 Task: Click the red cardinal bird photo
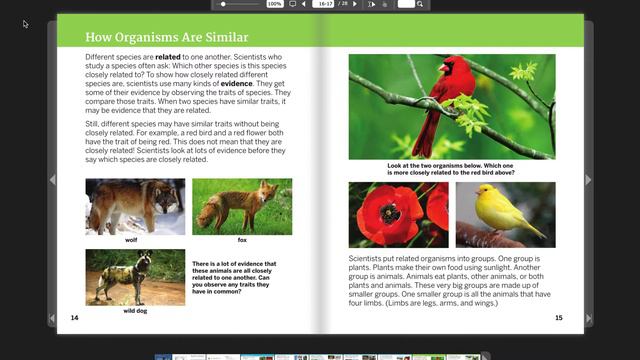[x=452, y=107]
